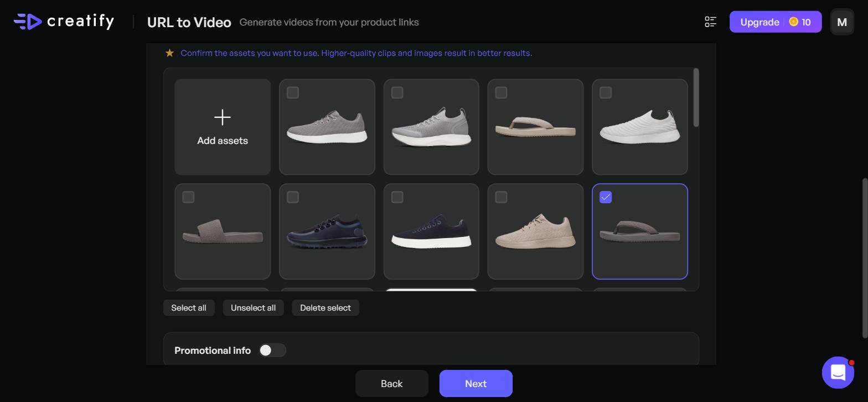This screenshot has height=402, width=868.
Task: Click the Upgrade button
Action: [776, 22]
